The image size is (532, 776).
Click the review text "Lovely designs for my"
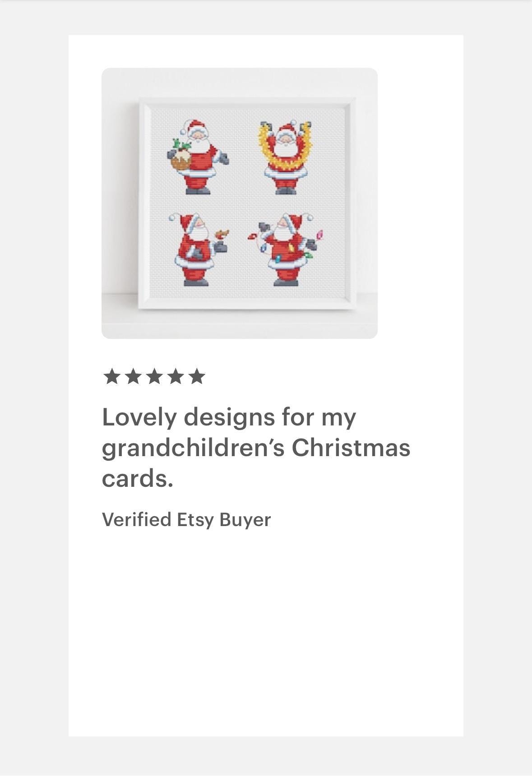click(229, 417)
